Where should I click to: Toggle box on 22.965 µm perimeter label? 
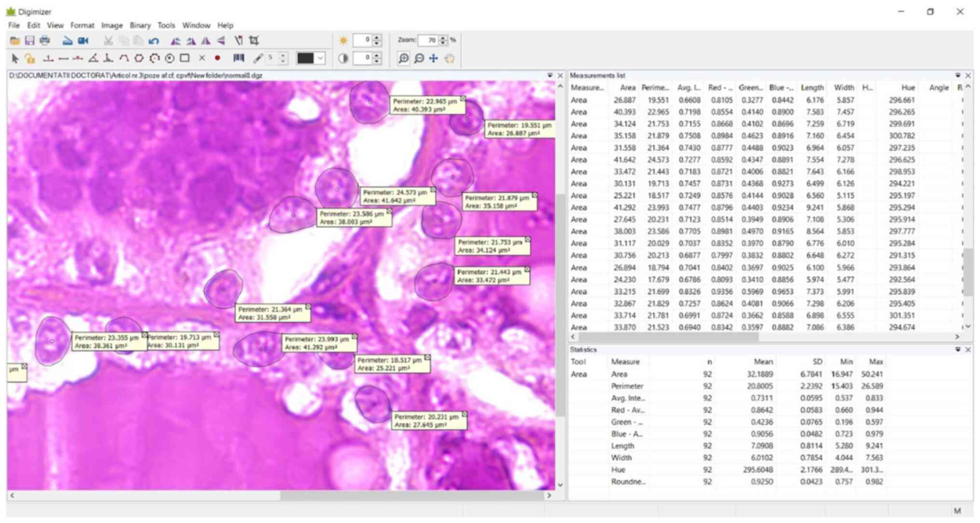pyautogui.click(x=463, y=98)
